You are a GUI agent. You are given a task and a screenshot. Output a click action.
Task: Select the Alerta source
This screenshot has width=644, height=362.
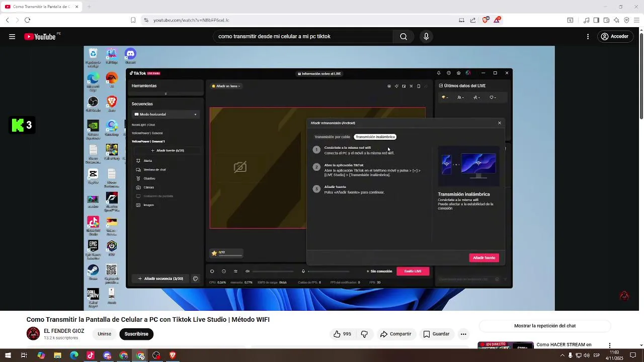[x=147, y=161]
